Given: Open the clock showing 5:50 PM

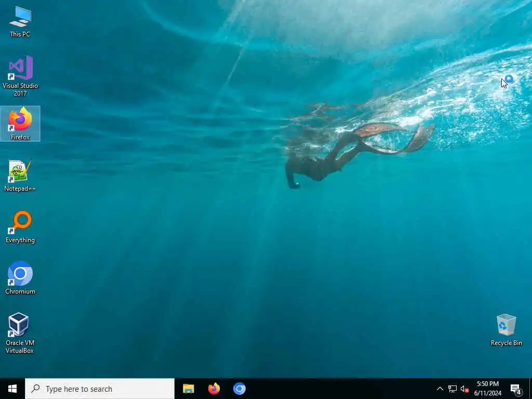Looking at the screenshot, I should tap(487, 389).
